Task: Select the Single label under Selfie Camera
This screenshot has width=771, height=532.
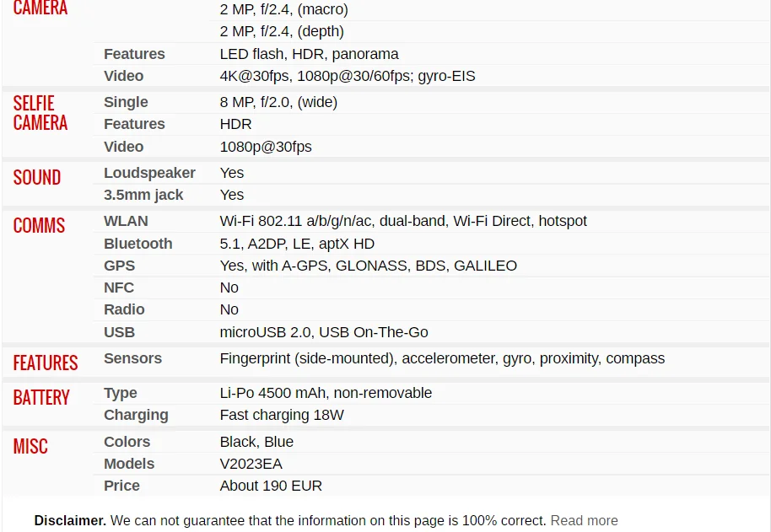Action: (x=126, y=102)
